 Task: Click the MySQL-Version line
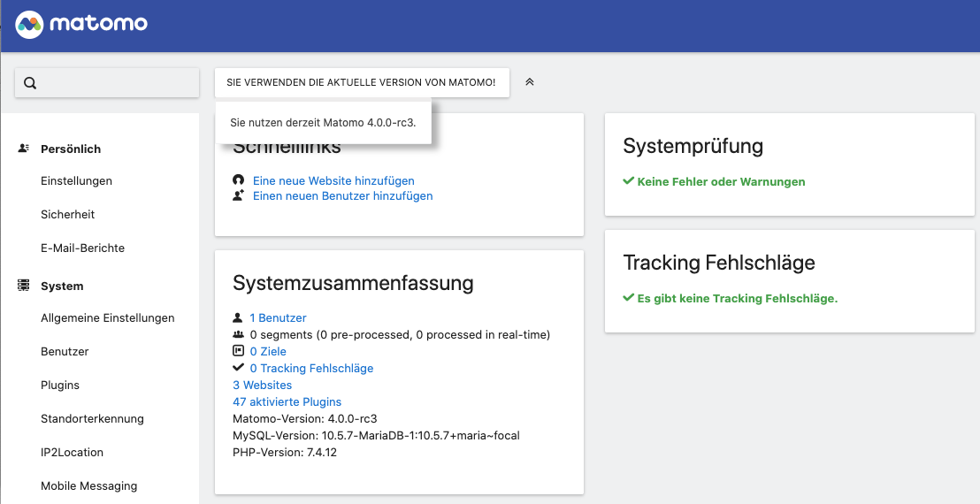click(376, 435)
